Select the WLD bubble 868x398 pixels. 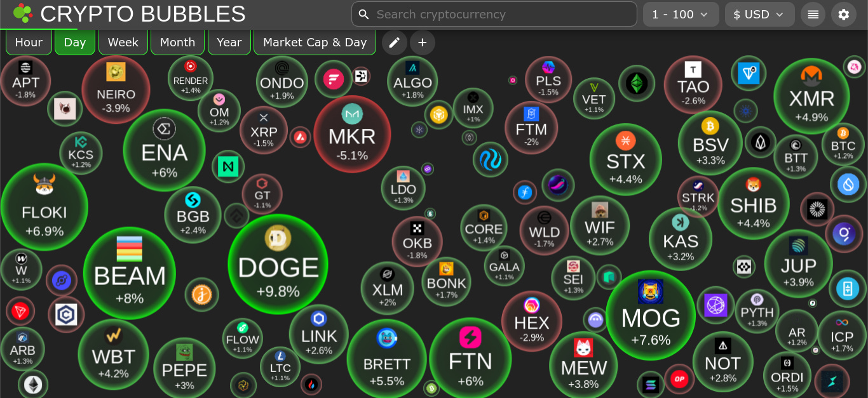545,230
